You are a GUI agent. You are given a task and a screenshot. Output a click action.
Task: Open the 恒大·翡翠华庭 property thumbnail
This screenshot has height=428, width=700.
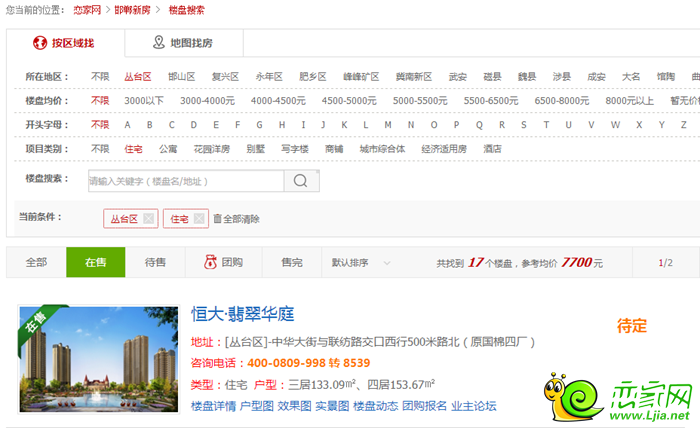[99, 359]
